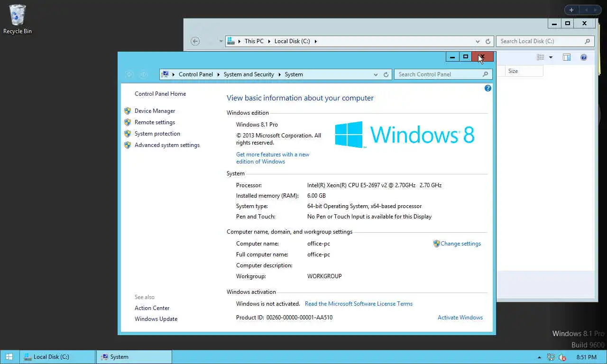Expand the arrow after Control Panel breadcrumb
607x364 pixels.
pos(219,74)
